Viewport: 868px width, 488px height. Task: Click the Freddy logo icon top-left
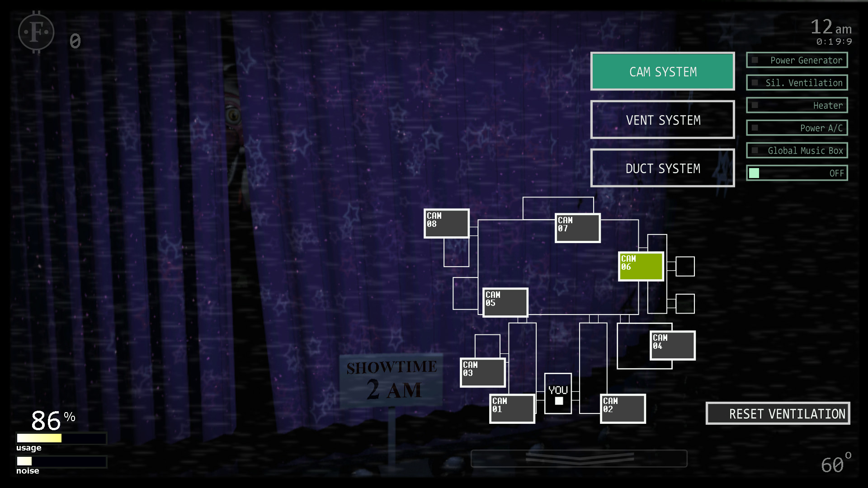click(36, 33)
